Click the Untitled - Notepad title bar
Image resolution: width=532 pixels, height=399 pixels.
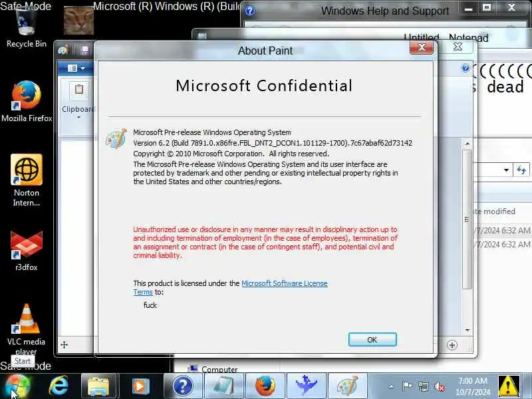(446, 37)
